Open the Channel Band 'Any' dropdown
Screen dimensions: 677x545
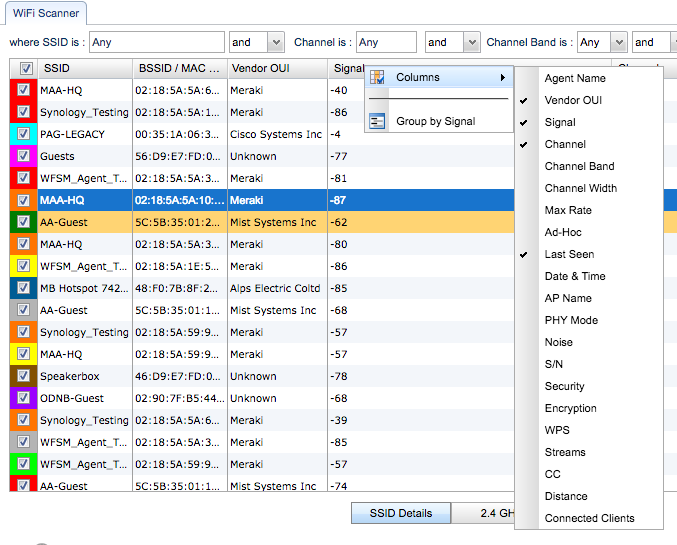click(x=619, y=42)
